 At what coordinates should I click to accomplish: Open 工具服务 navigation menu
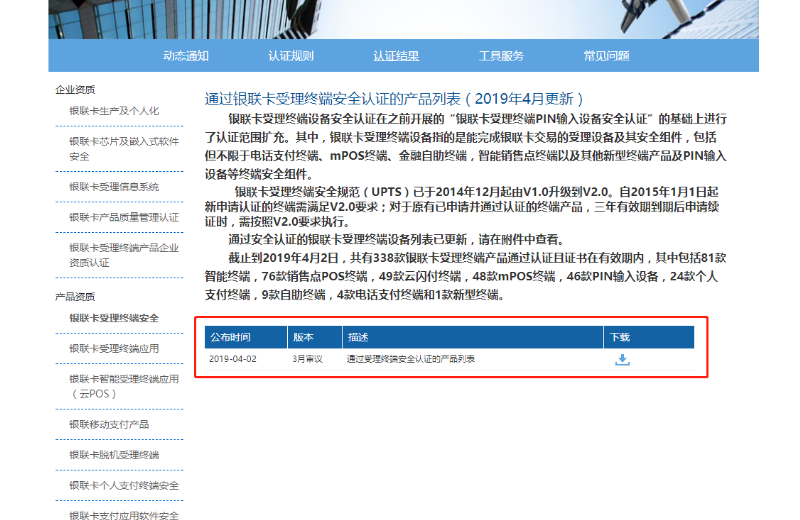point(501,56)
